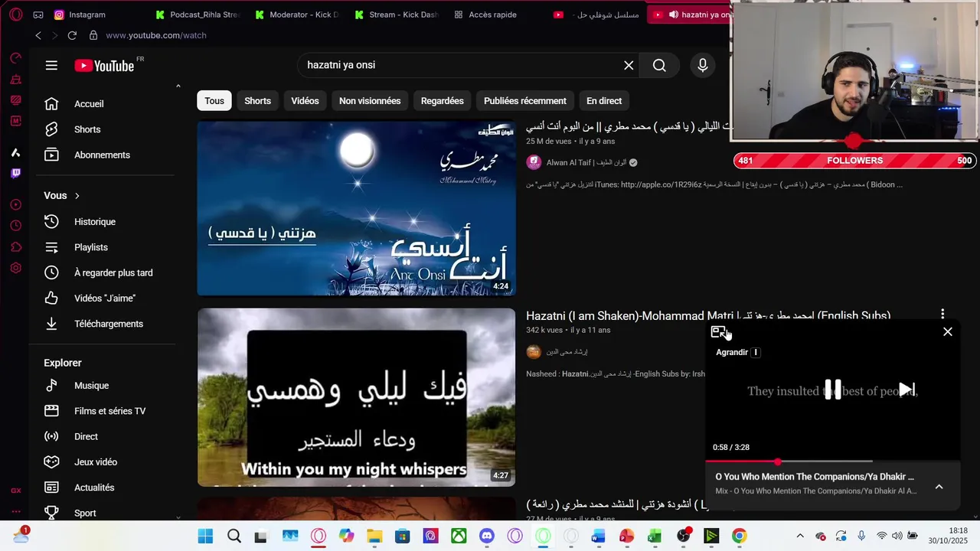Switch to the Podcast_Rihla Kick tab
Viewport: 980px width, 551px height.
tap(197, 15)
